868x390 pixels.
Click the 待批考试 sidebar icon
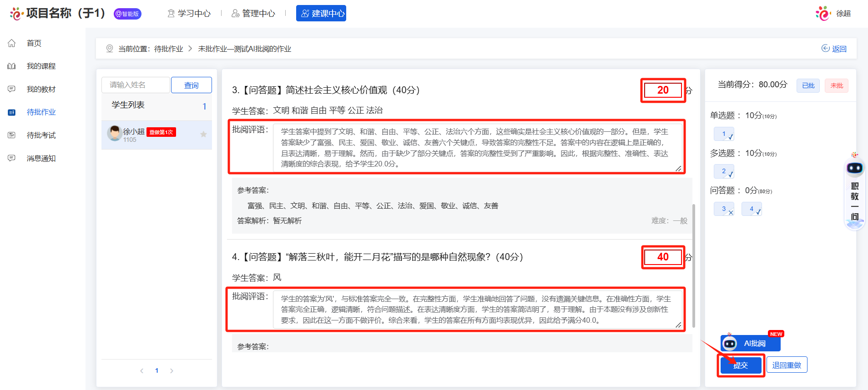[x=12, y=135]
